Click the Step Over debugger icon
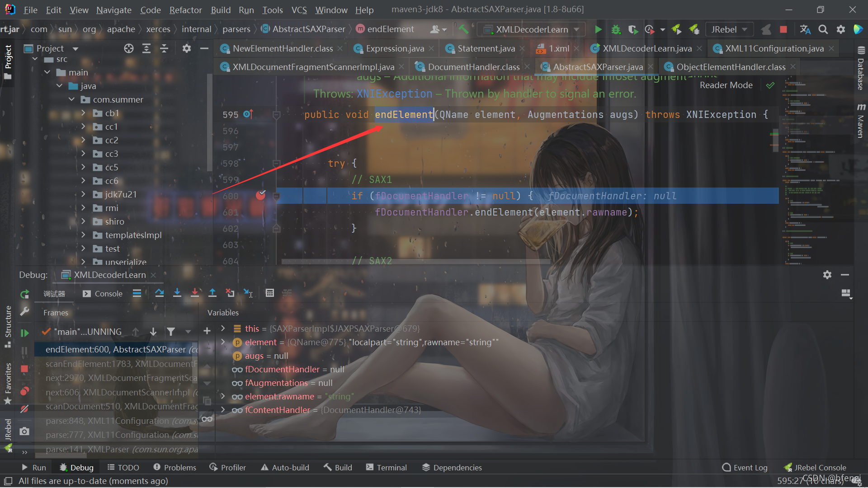Image resolution: width=868 pixels, height=488 pixels. 159,293
